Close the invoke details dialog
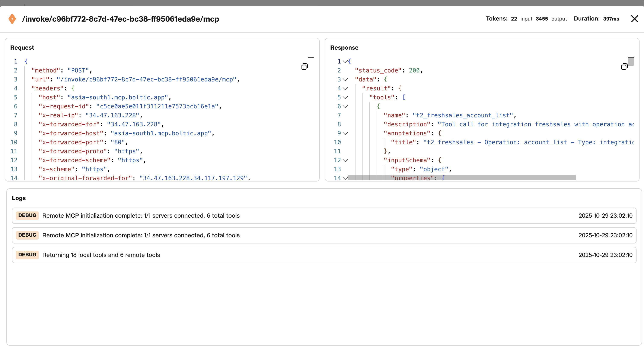Image resolution: width=644 pixels, height=348 pixels. click(x=634, y=19)
